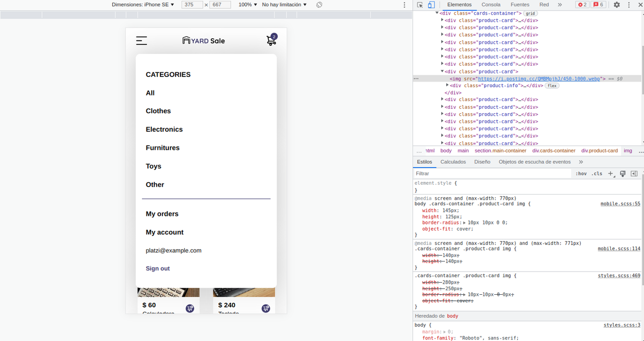Image resolution: width=644 pixels, height=341 pixels.
Task: Open the 'No hay limitación' throttling dropdown
Action: tap(284, 5)
